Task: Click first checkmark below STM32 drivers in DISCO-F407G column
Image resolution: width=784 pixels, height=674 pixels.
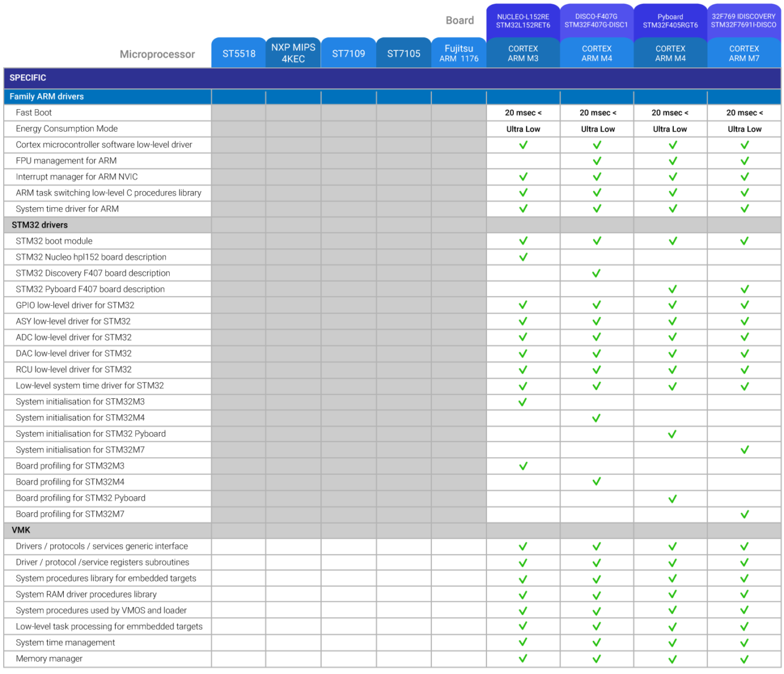Action: coord(597,241)
